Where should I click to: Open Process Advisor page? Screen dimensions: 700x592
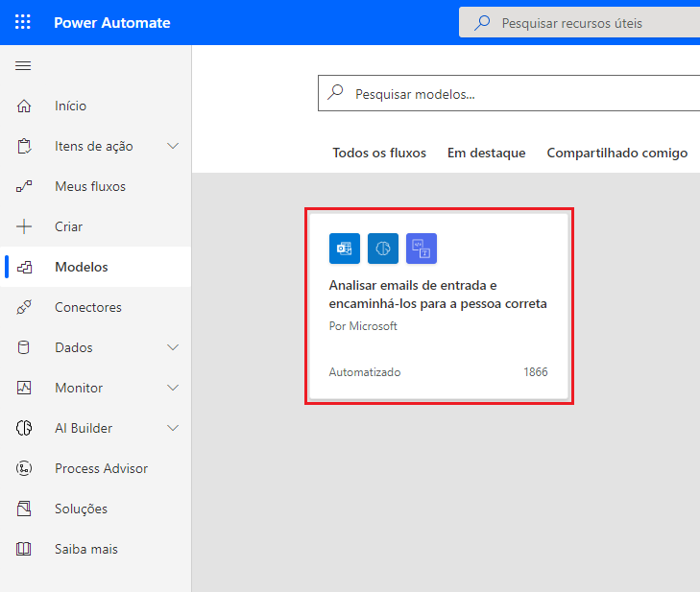pos(95,468)
